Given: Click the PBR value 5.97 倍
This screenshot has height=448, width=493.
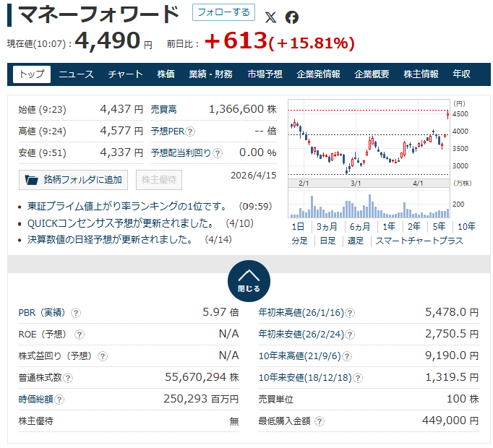Looking at the screenshot, I should pos(220,312).
